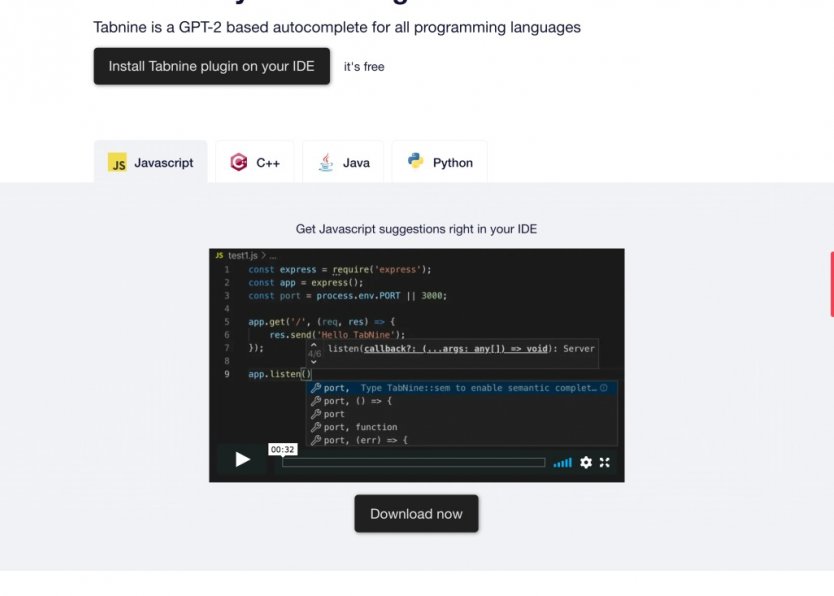Click the yellow JS logo icon

point(117,163)
